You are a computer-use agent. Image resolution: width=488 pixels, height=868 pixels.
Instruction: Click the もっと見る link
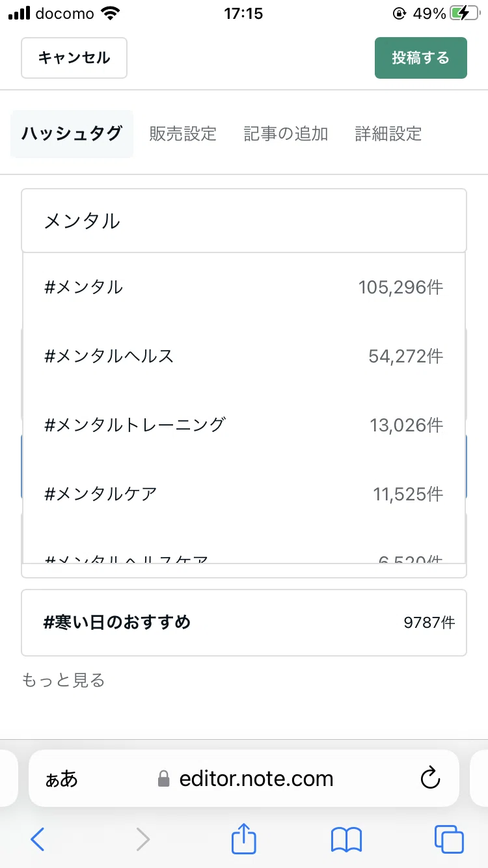tap(63, 681)
